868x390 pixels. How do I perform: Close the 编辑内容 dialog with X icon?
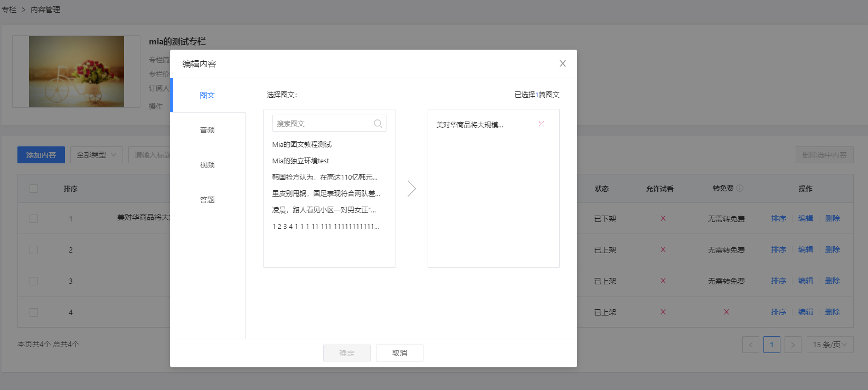click(562, 63)
